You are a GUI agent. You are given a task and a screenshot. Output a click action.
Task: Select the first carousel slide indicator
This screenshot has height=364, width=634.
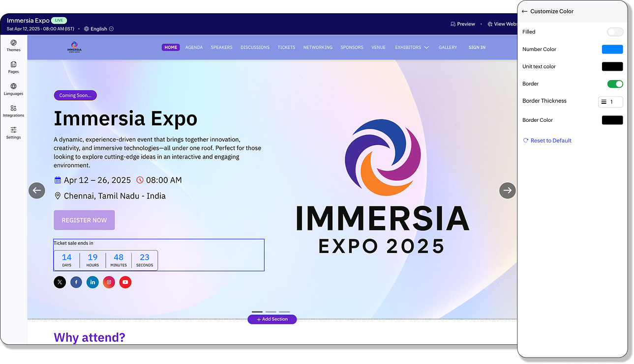[x=257, y=312]
